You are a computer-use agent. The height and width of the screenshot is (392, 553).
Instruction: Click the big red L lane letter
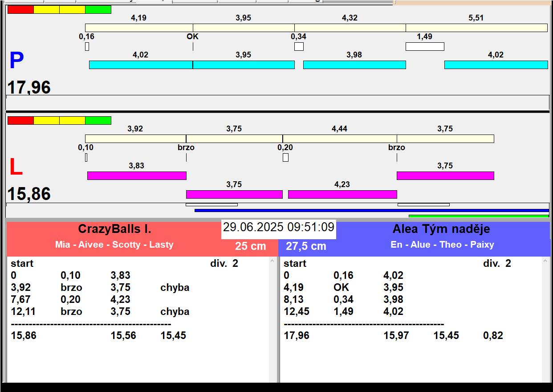pos(16,167)
